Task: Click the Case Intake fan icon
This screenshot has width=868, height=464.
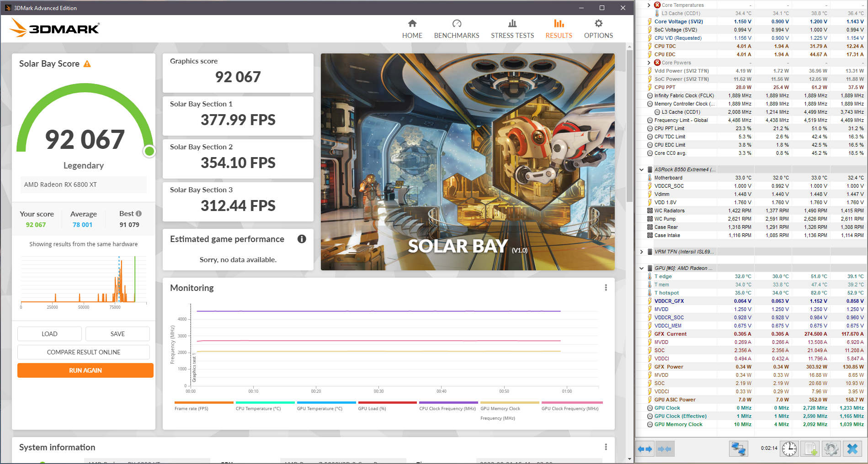Action: [x=650, y=235]
